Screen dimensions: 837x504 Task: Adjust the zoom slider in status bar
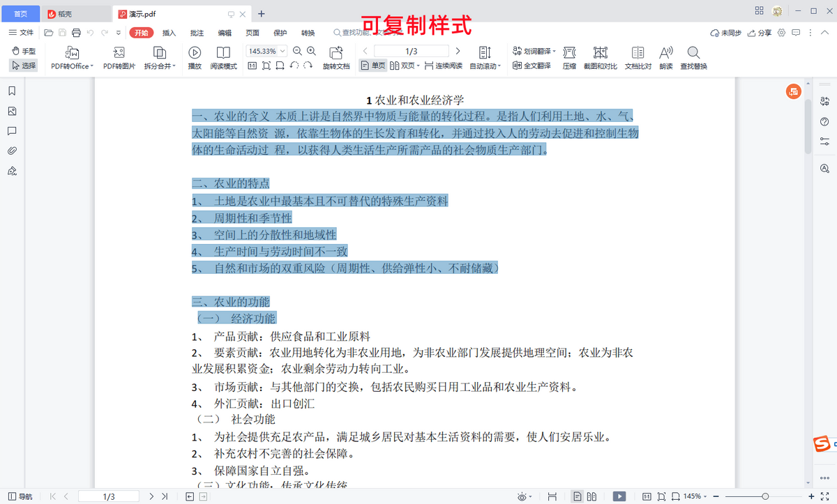coord(765,496)
